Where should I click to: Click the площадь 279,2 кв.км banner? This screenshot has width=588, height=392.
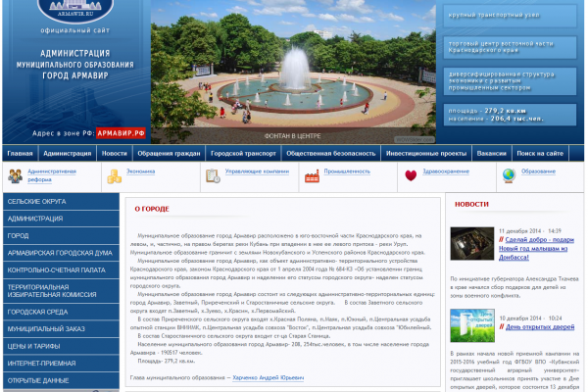(510, 115)
